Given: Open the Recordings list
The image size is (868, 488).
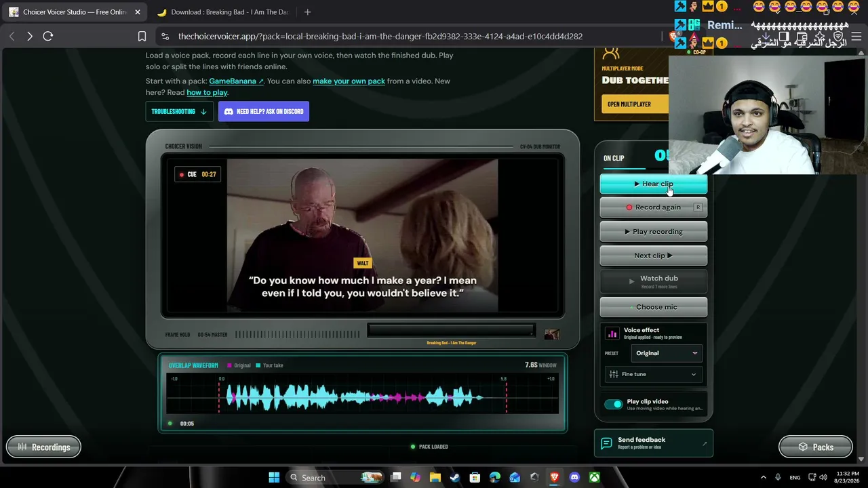Looking at the screenshot, I should 43,447.
